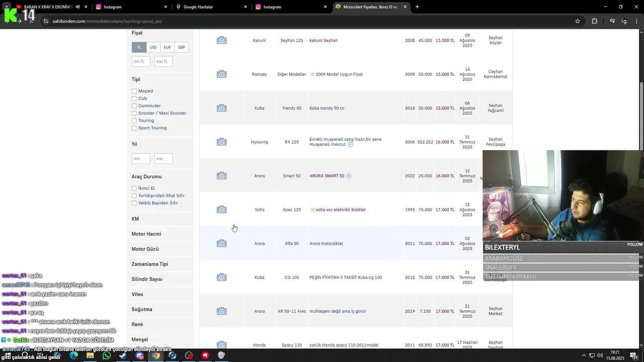Expand the Renk filter
Viewport: 644px width, 362px height.
(x=160, y=324)
